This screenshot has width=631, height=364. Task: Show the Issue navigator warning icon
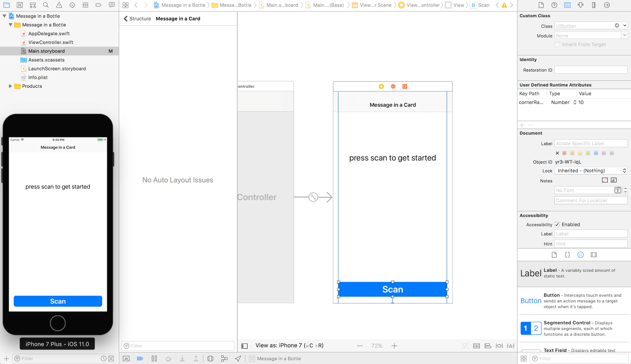[59, 5]
